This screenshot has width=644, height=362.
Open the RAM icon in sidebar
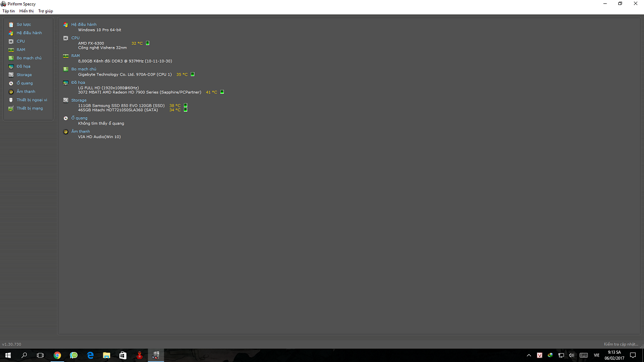pyautogui.click(x=11, y=50)
